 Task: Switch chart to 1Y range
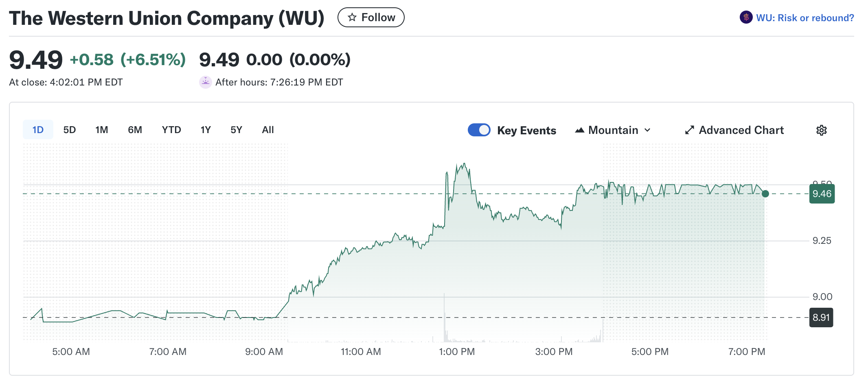pos(206,130)
